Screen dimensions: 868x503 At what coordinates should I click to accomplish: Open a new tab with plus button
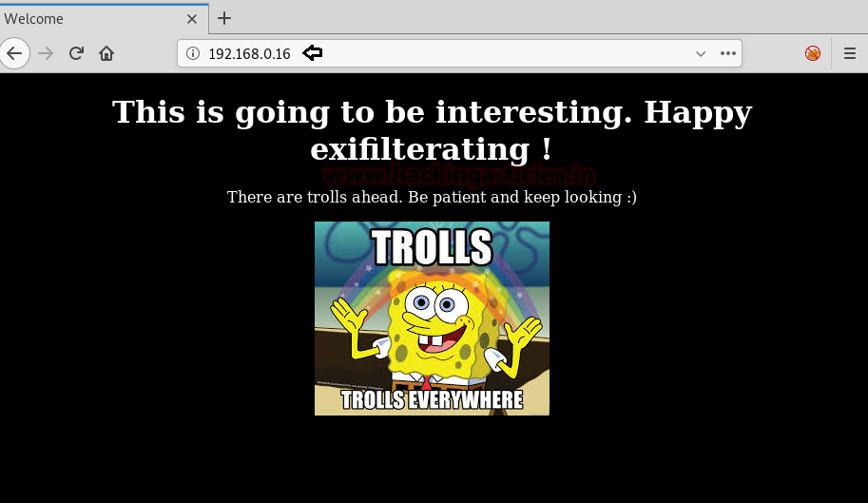224,18
